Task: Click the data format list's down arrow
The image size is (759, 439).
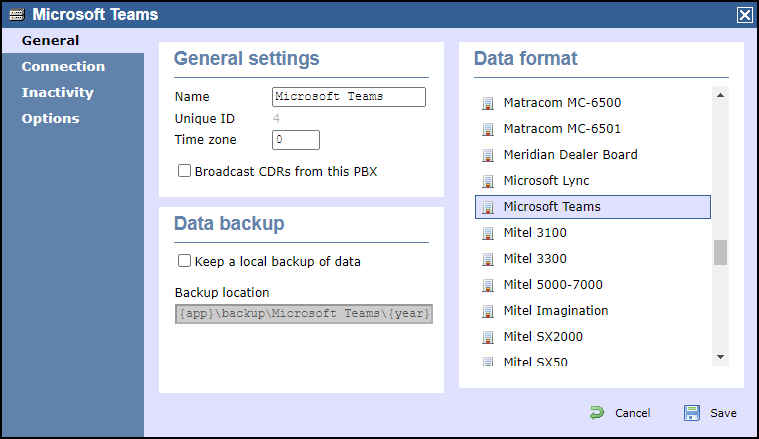Action: [720, 357]
